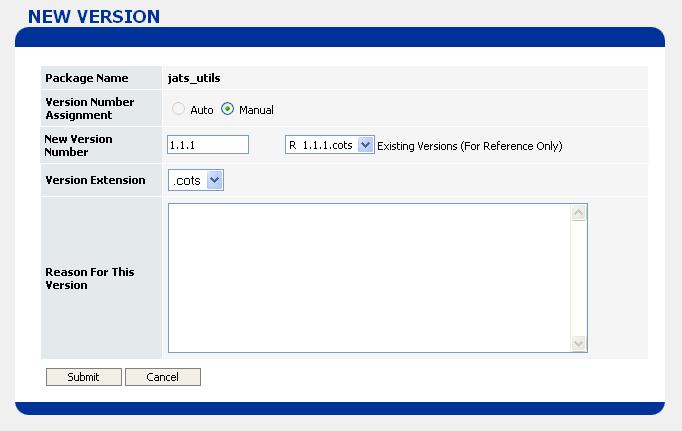Click the Manual label text
Screen dimensions: 682x431
pyautogui.click(x=256, y=110)
